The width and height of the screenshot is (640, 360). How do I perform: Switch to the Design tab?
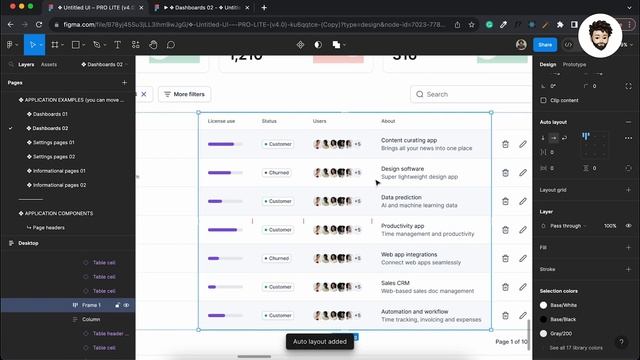coord(548,64)
